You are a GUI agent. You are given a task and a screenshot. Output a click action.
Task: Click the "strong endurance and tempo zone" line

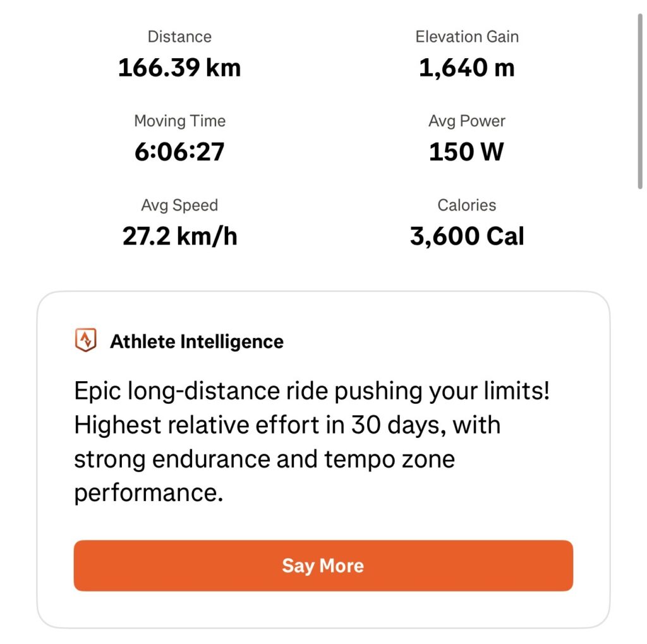264,459
